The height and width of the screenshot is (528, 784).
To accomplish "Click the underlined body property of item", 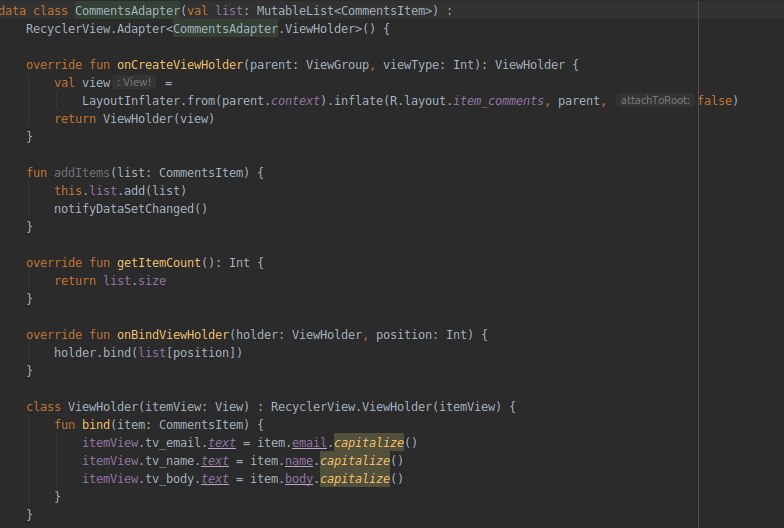I will 298,478.
